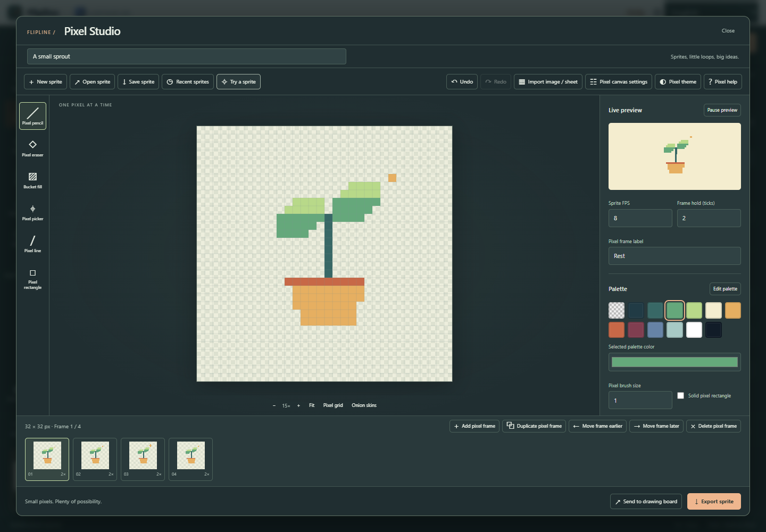Select frame 02 thumbnail

95,459
